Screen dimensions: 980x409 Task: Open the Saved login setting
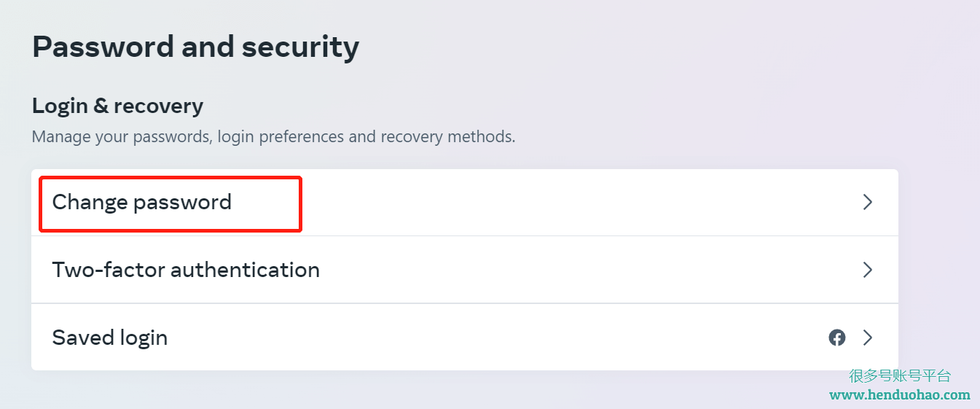[465, 338]
